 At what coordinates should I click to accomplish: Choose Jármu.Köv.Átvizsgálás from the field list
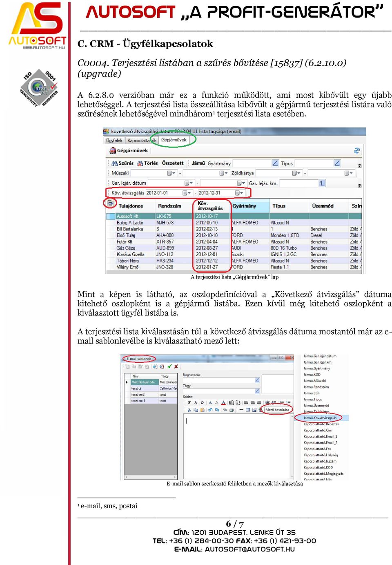tap(320, 418)
